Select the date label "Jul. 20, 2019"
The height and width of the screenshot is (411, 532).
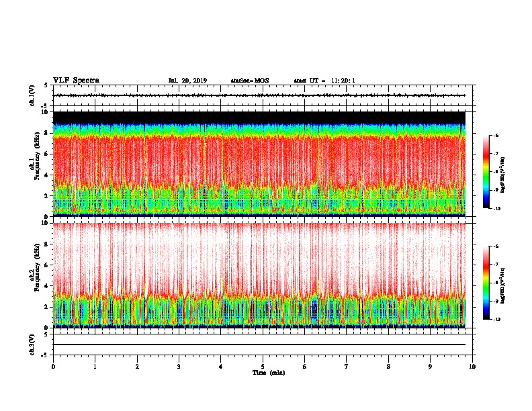pos(187,81)
